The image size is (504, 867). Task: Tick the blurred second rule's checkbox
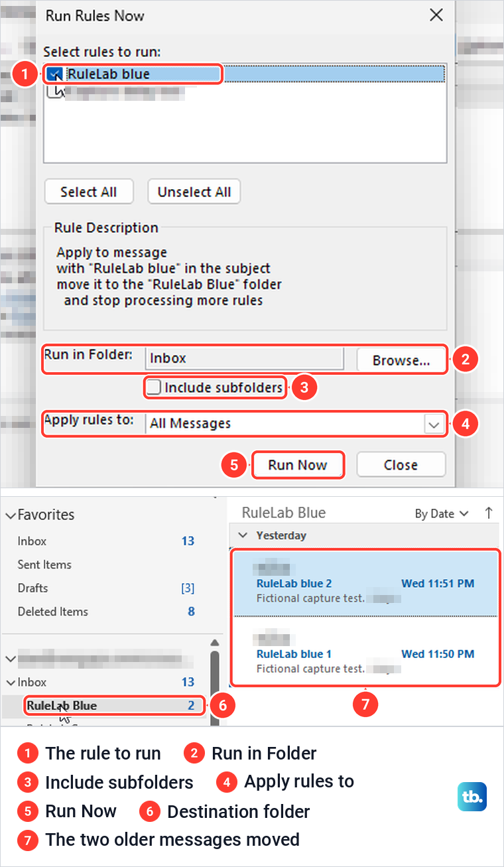(x=56, y=92)
